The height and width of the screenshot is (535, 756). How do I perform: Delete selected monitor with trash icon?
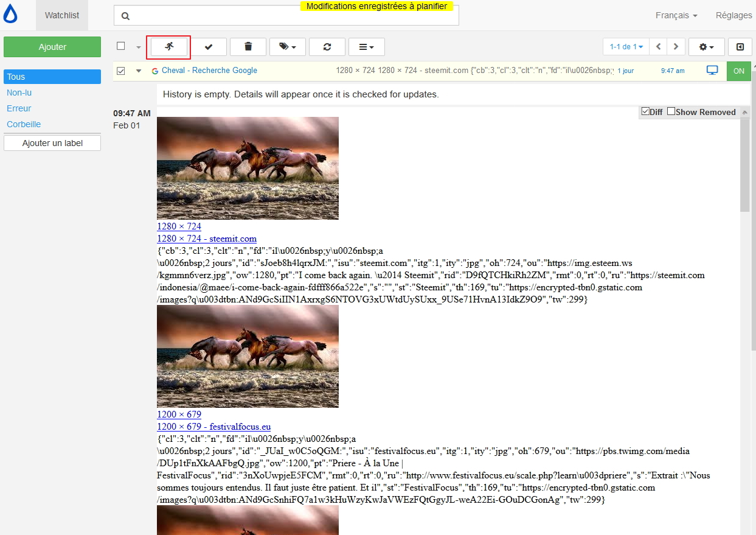click(248, 47)
